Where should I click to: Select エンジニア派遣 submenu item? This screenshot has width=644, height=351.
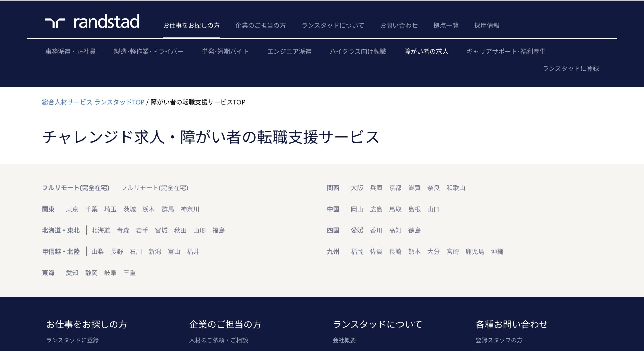click(289, 52)
